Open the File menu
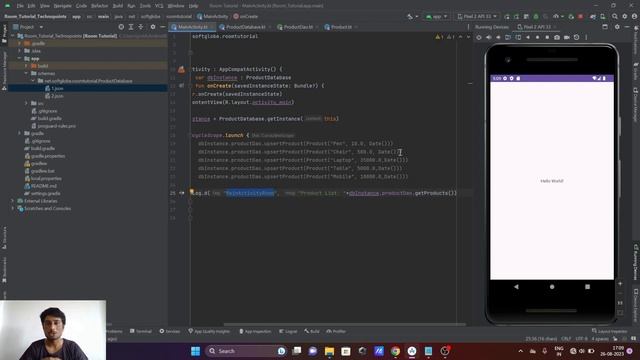Viewport: 640px width, 360px height. tap(20, 6)
